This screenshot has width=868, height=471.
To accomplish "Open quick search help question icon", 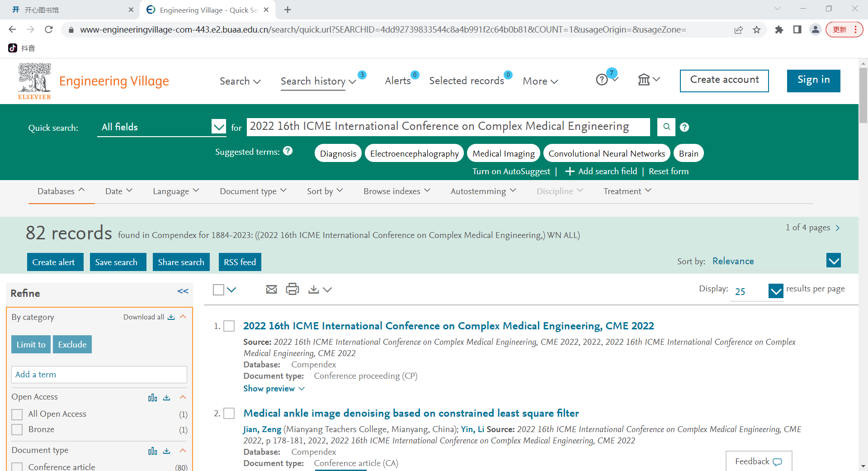I will [684, 127].
